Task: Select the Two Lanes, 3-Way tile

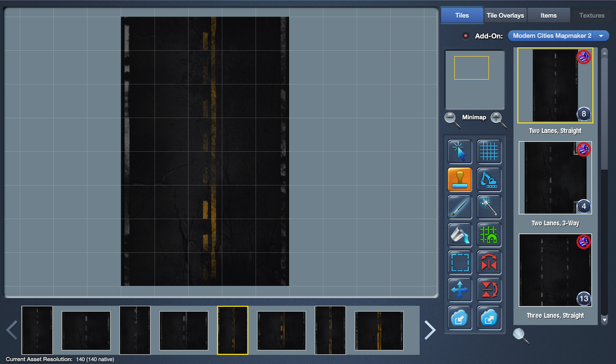Action: coord(555,178)
